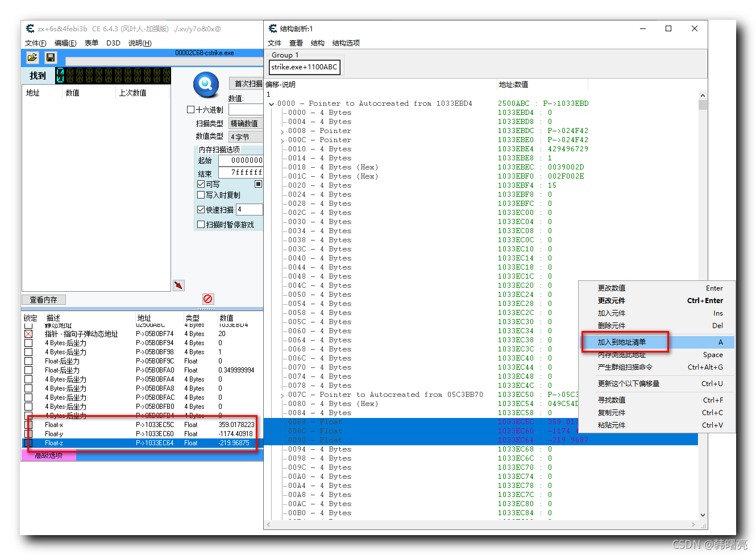This screenshot has height=555, width=756.
Task: Open the 说明 help menu
Action: click(140, 43)
